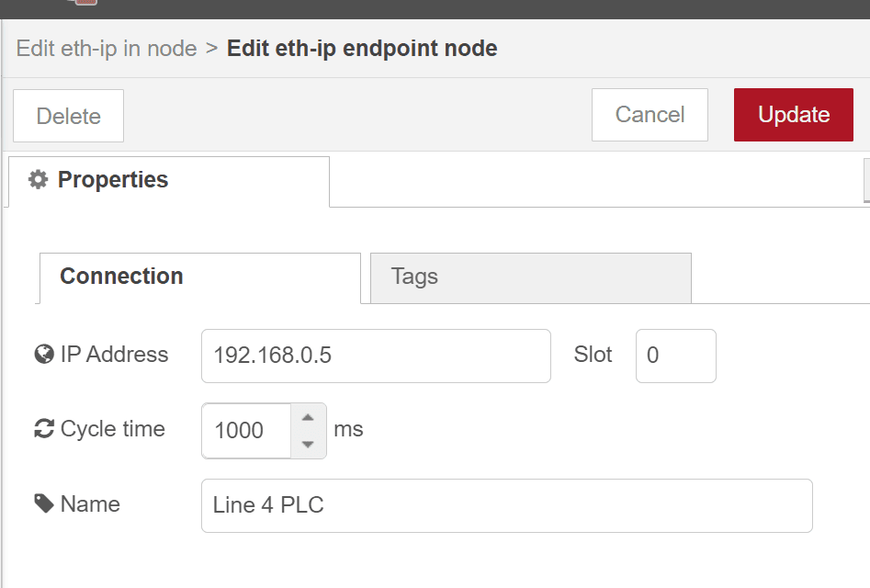Click the Update button
Viewport: 870px width, 588px height.
[x=793, y=115]
